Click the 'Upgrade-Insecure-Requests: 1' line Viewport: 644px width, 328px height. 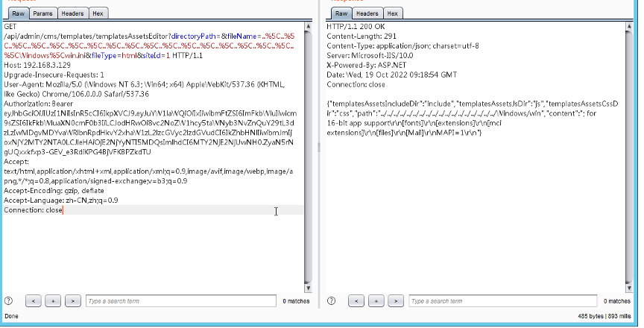coord(54,75)
